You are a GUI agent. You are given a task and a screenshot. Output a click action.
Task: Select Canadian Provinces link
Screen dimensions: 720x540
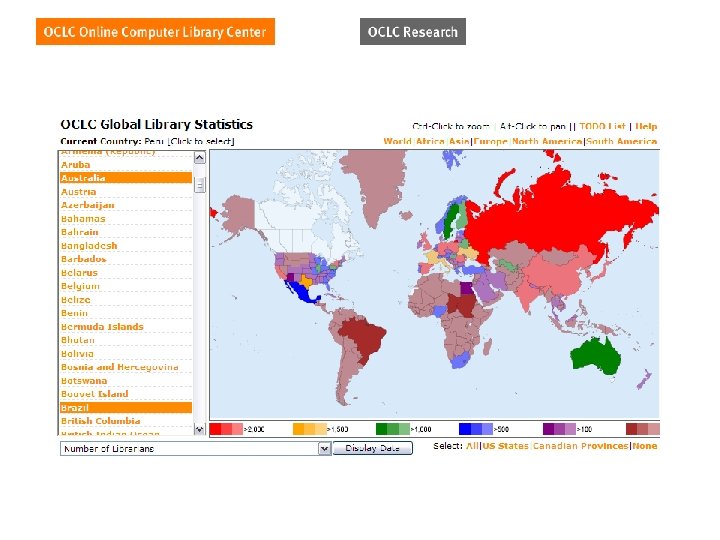point(580,446)
